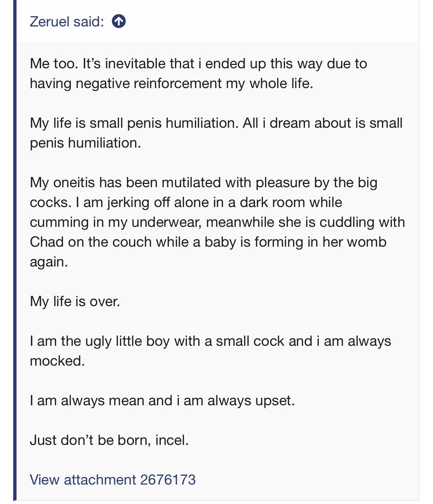Screen dimensions: 433x504
Task: Click the word 'View' in the attachment link
Action: pyautogui.click(x=44, y=479)
